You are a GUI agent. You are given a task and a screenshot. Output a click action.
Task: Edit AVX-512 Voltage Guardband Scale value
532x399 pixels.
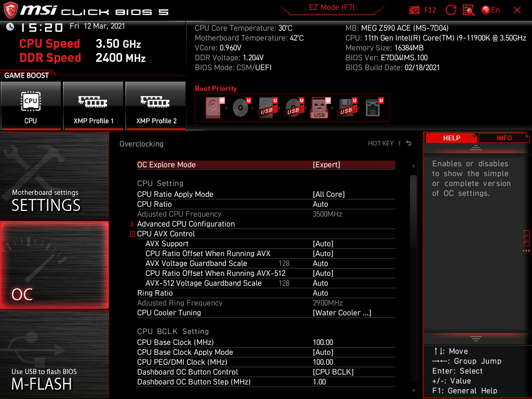tap(270, 283)
